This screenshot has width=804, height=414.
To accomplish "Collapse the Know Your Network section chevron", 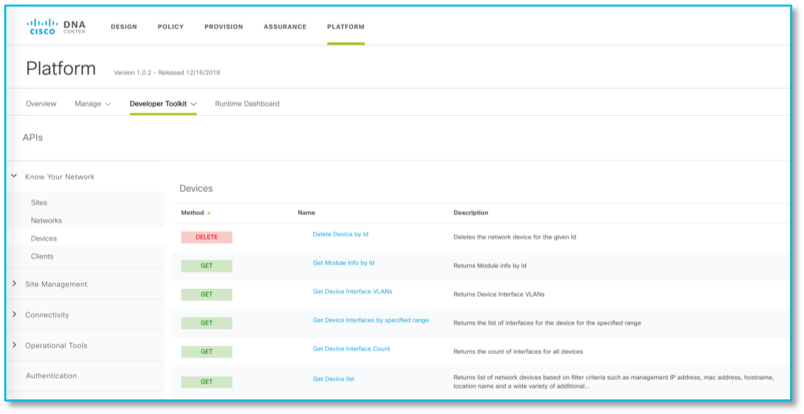I will point(14,176).
